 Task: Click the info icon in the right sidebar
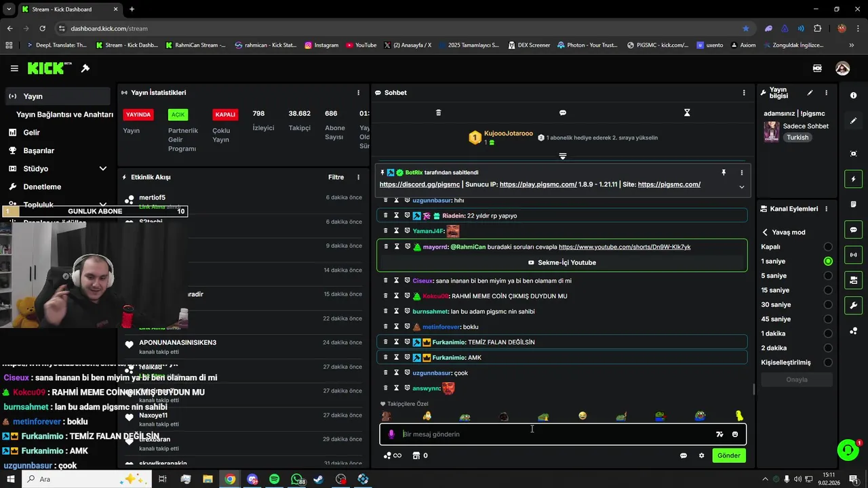pyautogui.click(x=853, y=96)
